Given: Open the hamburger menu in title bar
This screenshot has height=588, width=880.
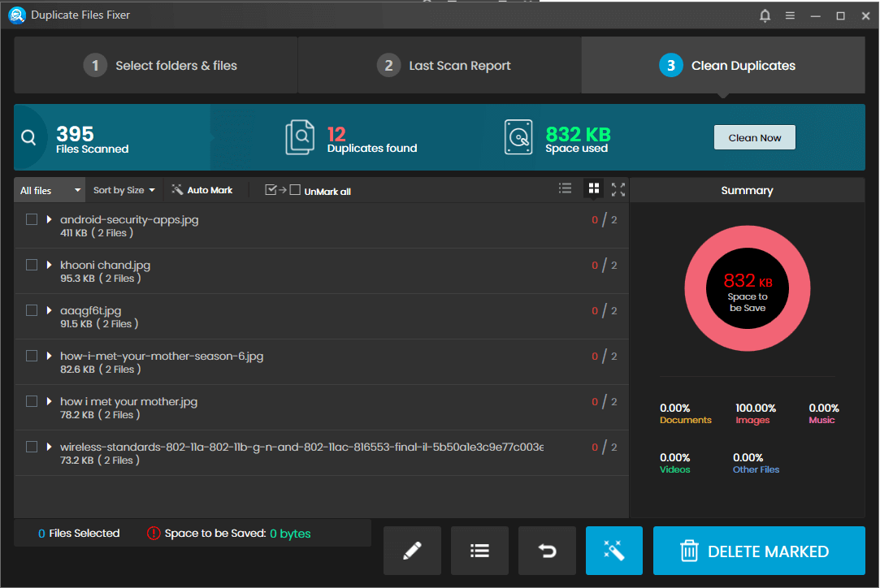Looking at the screenshot, I should click(790, 15).
